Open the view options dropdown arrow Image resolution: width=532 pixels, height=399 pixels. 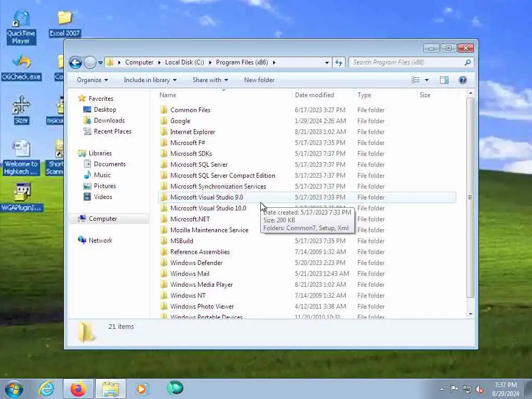coord(427,80)
